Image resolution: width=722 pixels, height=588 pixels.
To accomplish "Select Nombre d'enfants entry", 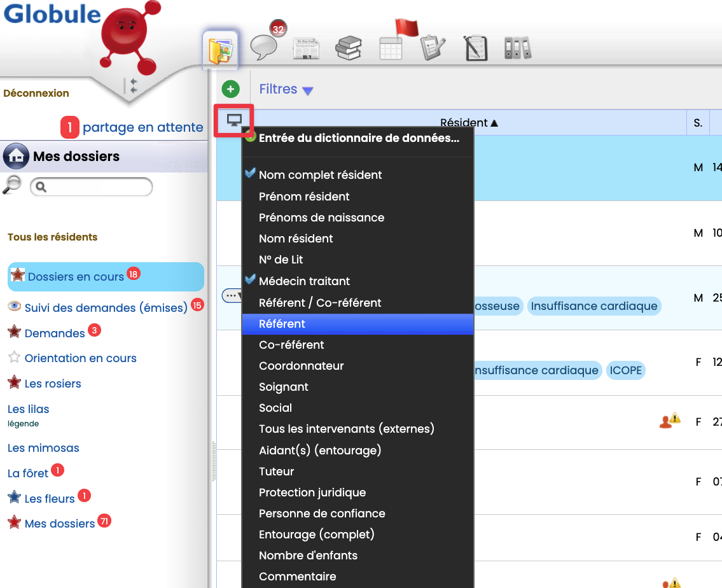I will pos(308,556).
